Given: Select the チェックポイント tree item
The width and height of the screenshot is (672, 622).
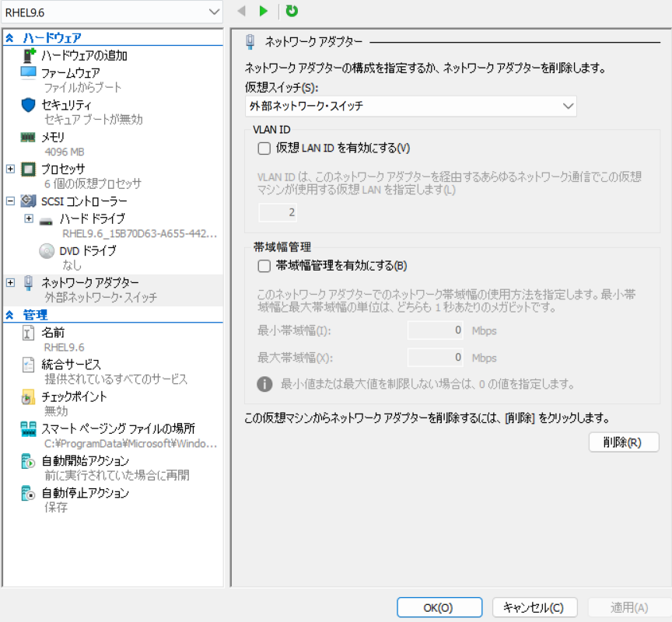Looking at the screenshot, I should [74, 397].
